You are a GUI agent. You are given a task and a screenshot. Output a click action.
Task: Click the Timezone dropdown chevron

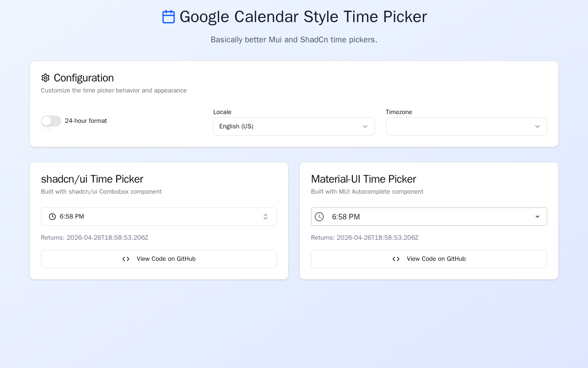click(x=537, y=126)
